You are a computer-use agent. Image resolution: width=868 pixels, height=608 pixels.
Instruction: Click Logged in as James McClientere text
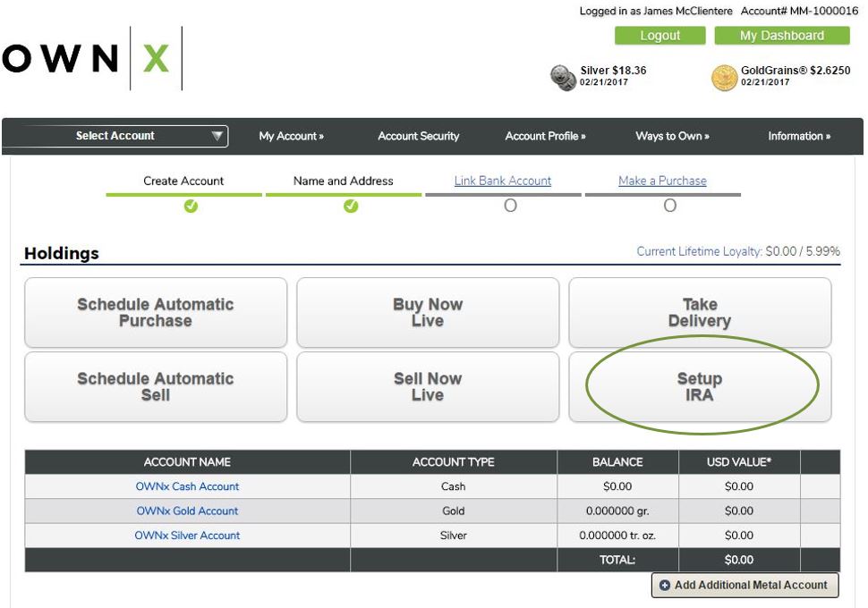tap(655, 11)
